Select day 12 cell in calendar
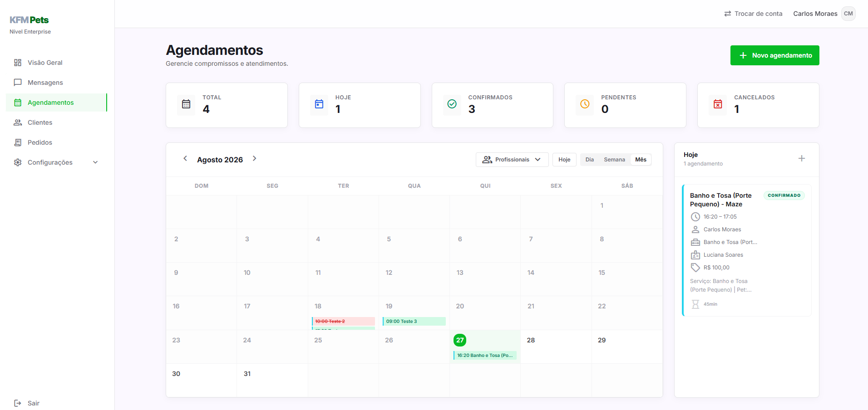Image resolution: width=868 pixels, height=410 pixels. [414, 279]
